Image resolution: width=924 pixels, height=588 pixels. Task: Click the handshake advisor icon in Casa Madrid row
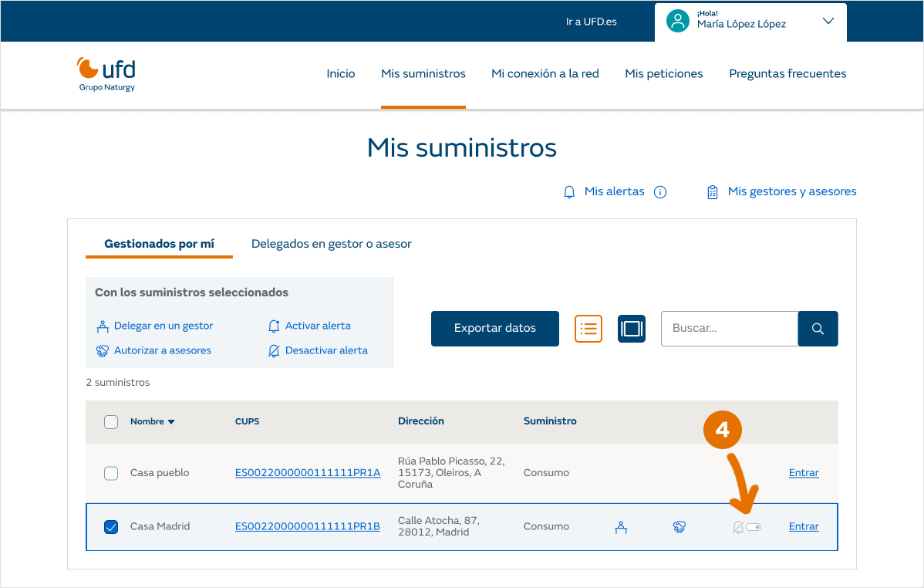(679, 527)
